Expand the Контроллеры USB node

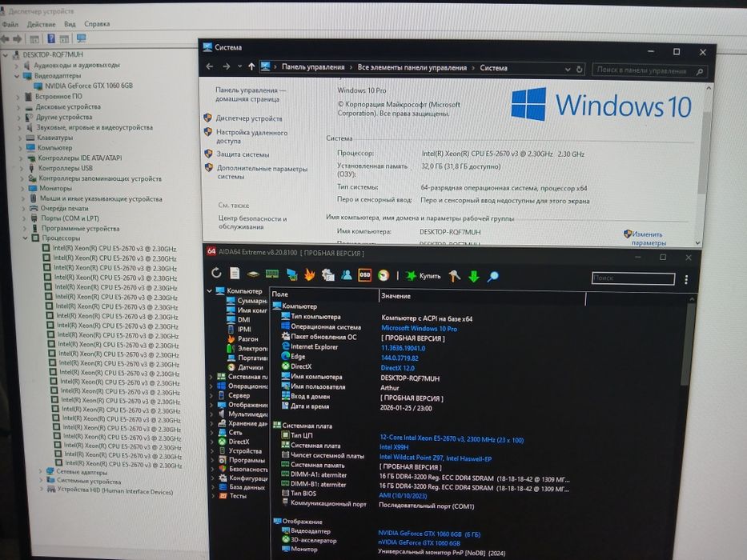point(21,168)
